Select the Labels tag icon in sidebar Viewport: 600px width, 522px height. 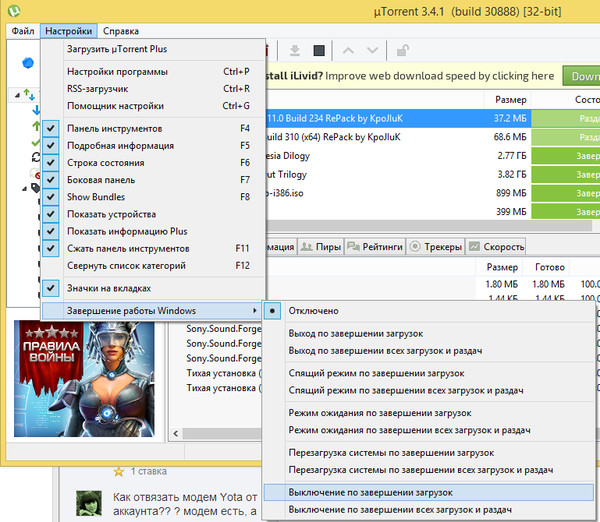36,188
